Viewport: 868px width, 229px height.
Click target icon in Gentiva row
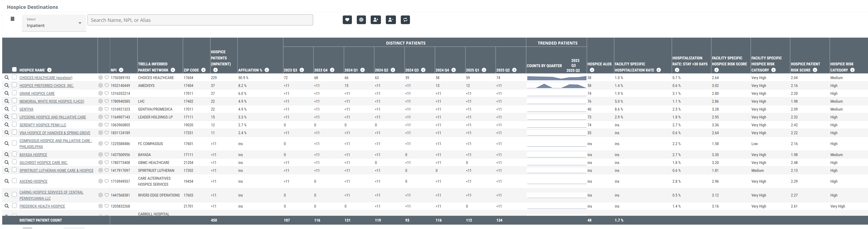(100, 109)
